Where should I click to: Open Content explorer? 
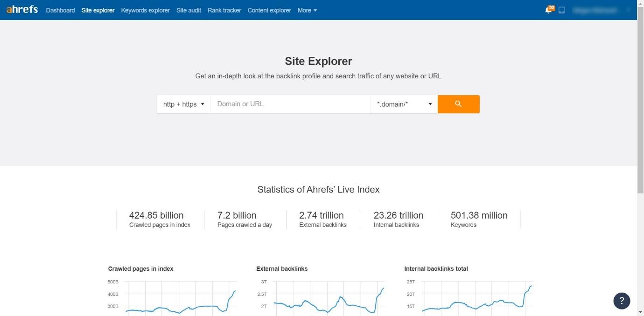coord(269,10)
